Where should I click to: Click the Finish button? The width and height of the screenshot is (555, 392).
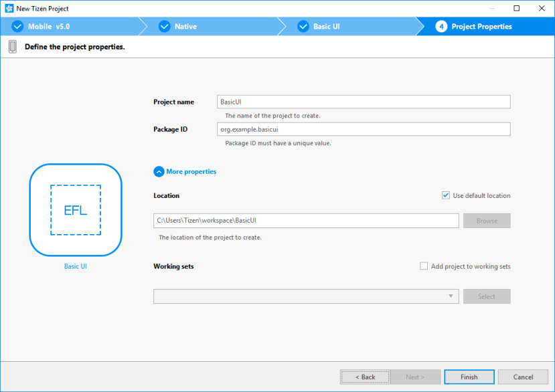tap(469, 377)
